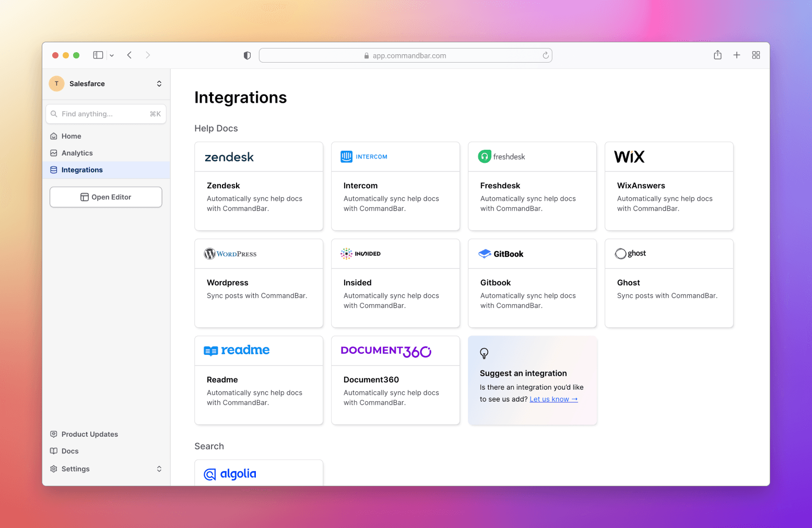
Task: Click the Insided dotted logo
Action: [x=346, y=254]
